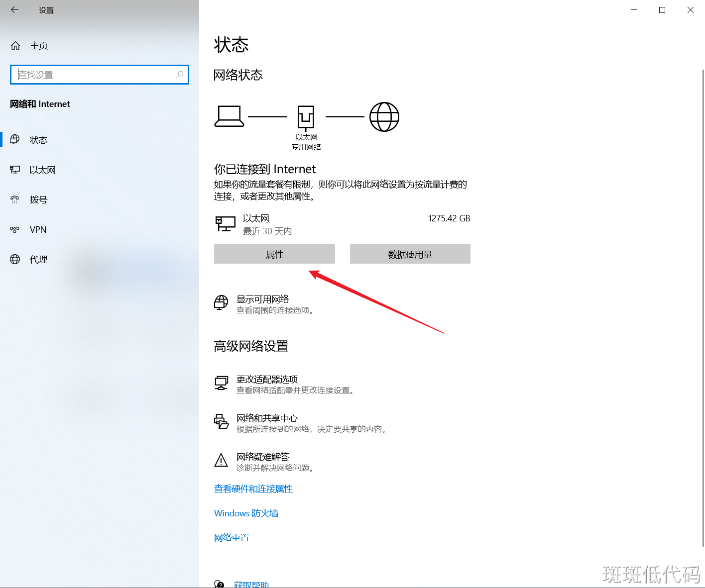This screenshot has height=588, width=705.
Task: Open the 代理 settings page
Action: pyautogui.click(x=38, y=260)
